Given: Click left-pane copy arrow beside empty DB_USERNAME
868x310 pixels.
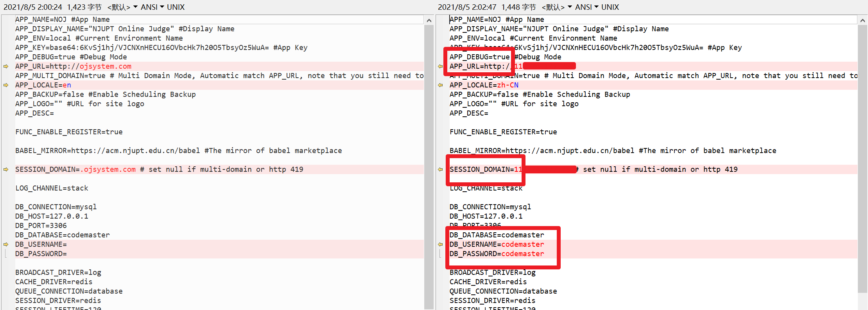Looking at the screenshot, I should pos(6,244).
